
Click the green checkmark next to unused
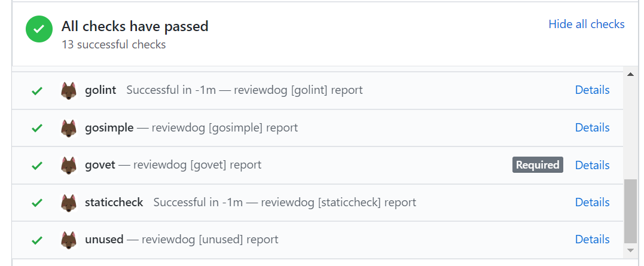(x=37, y=240)
